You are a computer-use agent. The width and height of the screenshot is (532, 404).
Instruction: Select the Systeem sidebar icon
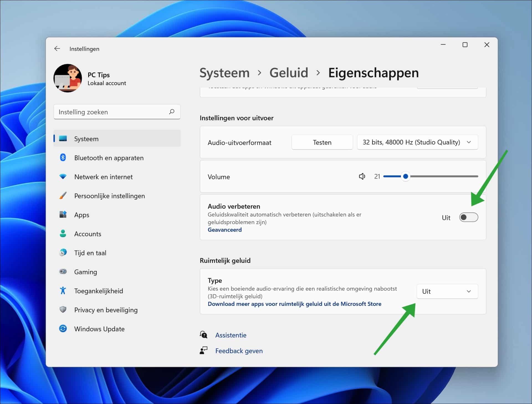pos(63,139)
